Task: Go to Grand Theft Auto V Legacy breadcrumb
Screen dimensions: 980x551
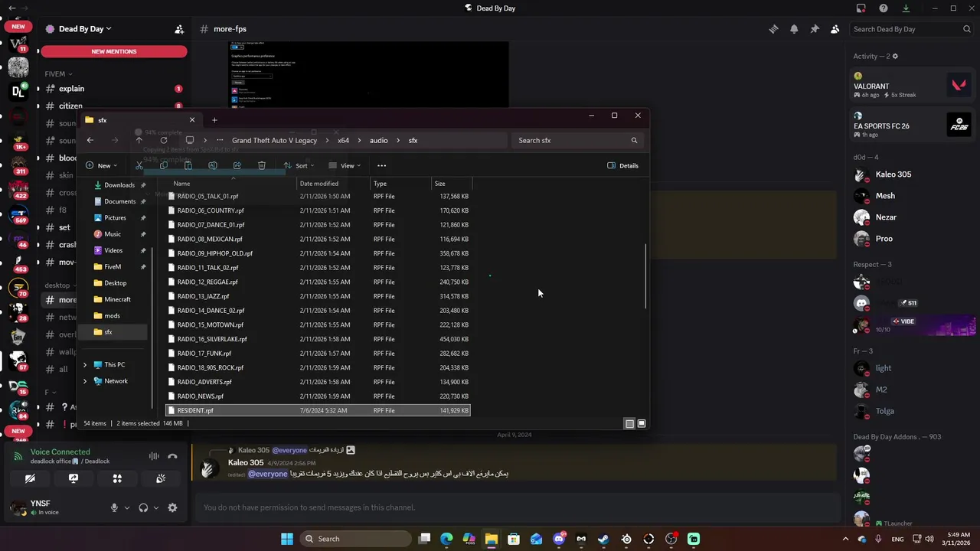Action: coord(274,140)
